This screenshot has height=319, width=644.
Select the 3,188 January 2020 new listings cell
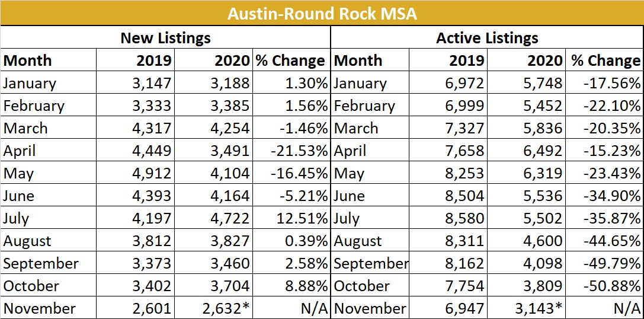click(x=229, y=84)
